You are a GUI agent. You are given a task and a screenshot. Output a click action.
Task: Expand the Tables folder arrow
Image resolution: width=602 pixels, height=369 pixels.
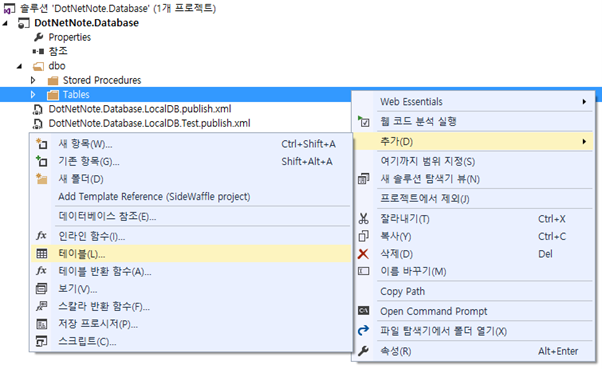33,94
